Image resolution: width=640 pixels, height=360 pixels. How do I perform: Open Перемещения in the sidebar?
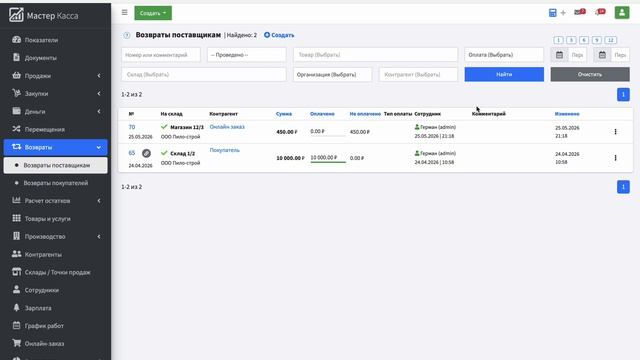pos(56,129)
